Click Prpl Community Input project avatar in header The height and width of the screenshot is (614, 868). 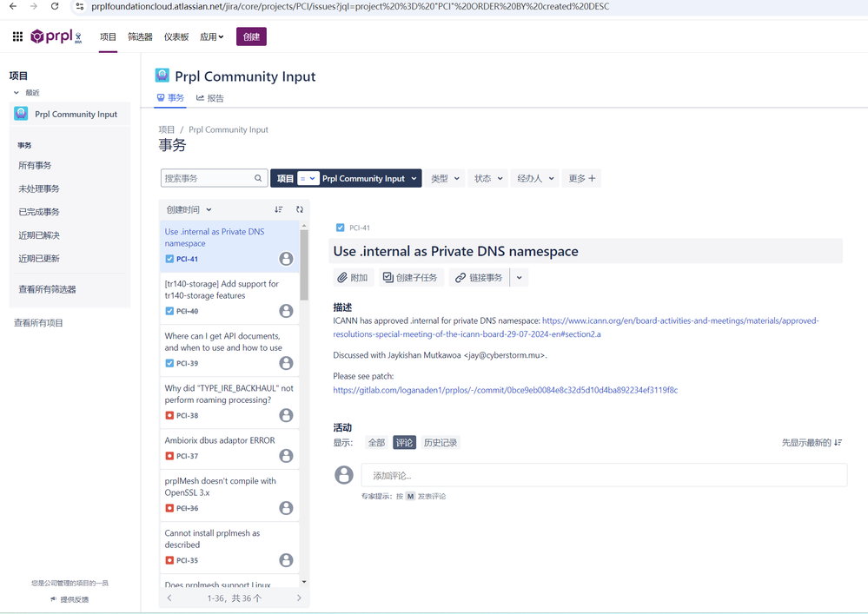162,76
